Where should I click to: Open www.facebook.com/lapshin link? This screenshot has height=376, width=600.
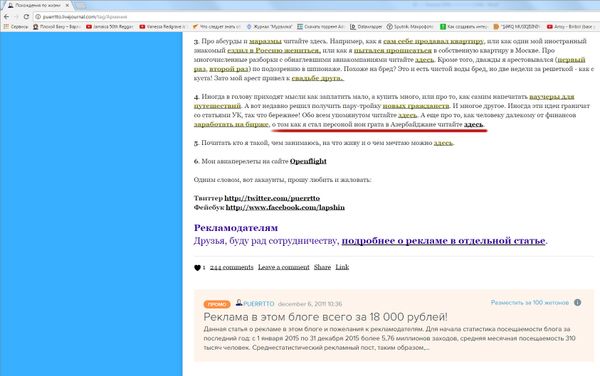(x=285, y=207)
